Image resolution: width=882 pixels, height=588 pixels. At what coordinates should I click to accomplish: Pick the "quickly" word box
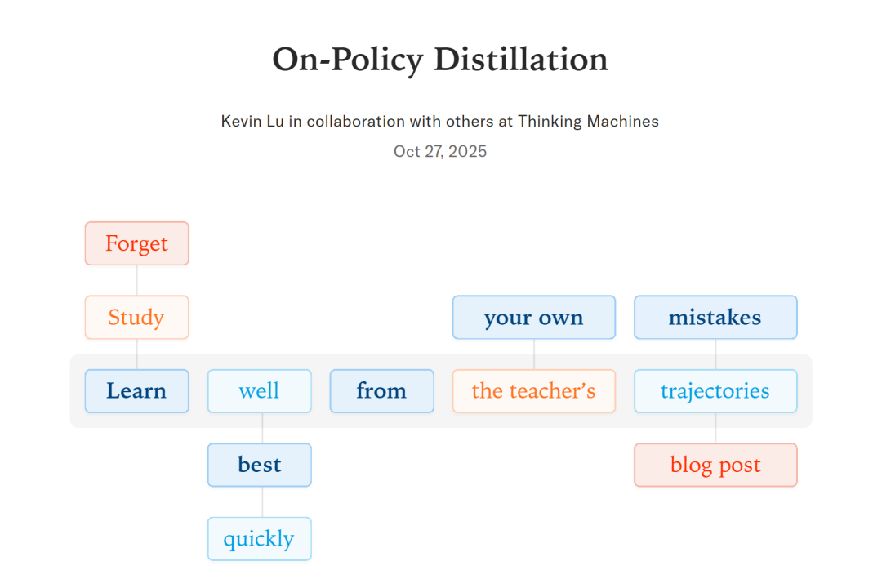[260, 539]
